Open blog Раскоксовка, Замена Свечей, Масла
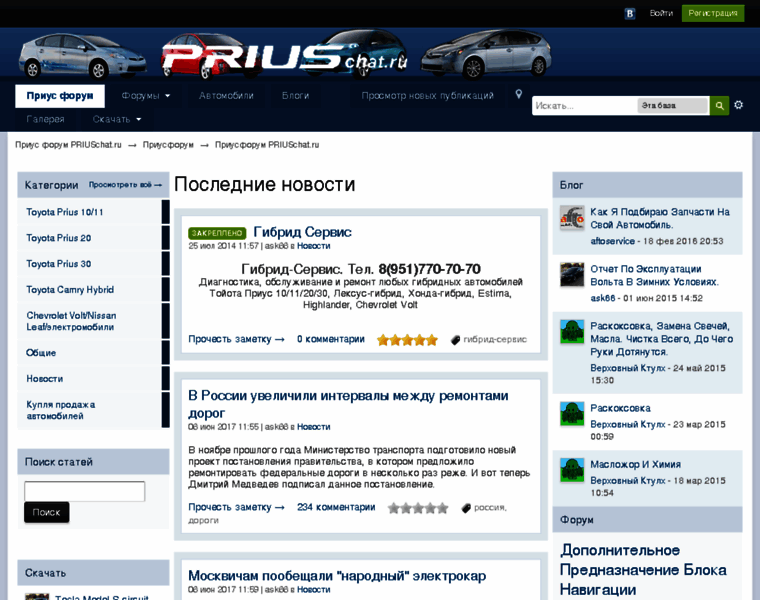This screenshot has height=600, width=760. [x=662, y=339]
